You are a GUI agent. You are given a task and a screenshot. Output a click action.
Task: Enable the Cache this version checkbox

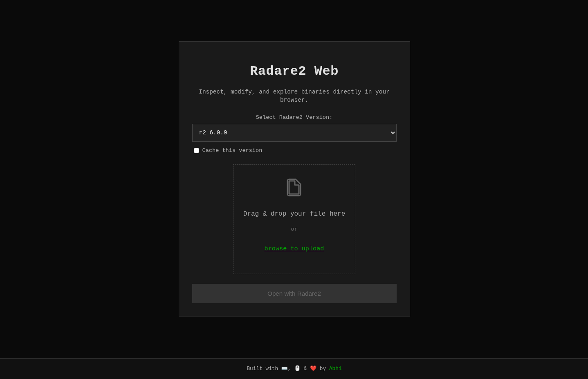[196, 151]
